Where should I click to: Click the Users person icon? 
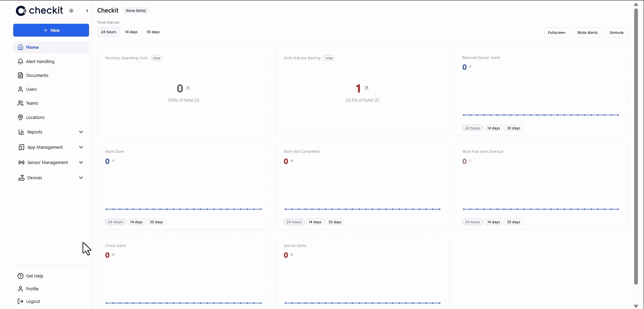pos(20,89)
